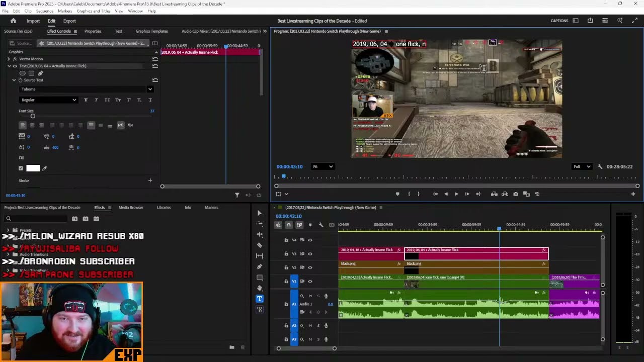Toggle Snap in Timeline magnet
This screenshot has width=644, height=362.
pyautogui.click(x=288, y=225)
